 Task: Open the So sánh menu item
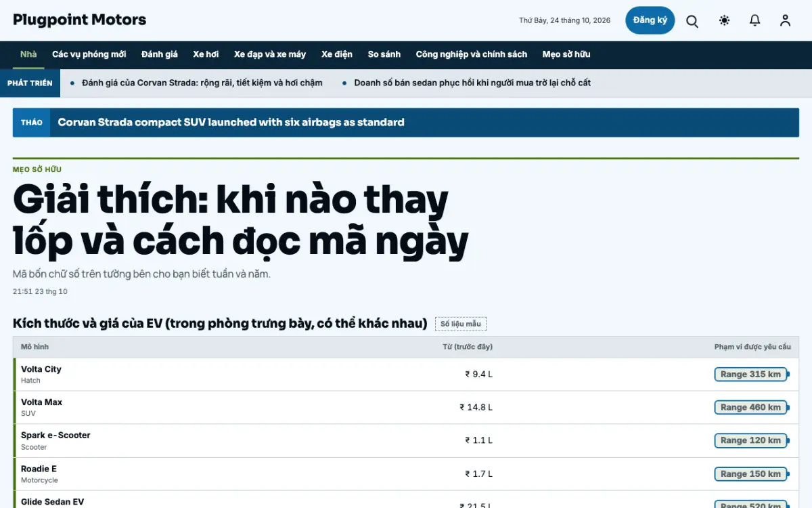384,54
